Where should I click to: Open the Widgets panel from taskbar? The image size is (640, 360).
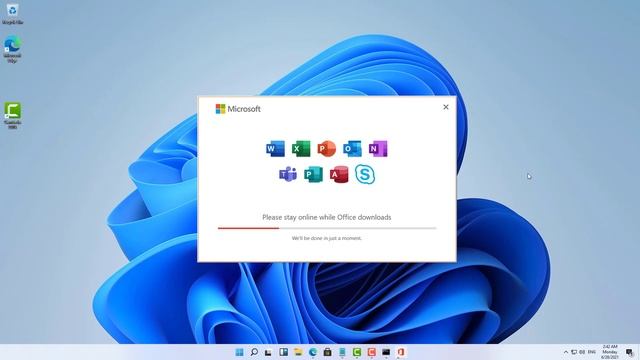point(283,352)
